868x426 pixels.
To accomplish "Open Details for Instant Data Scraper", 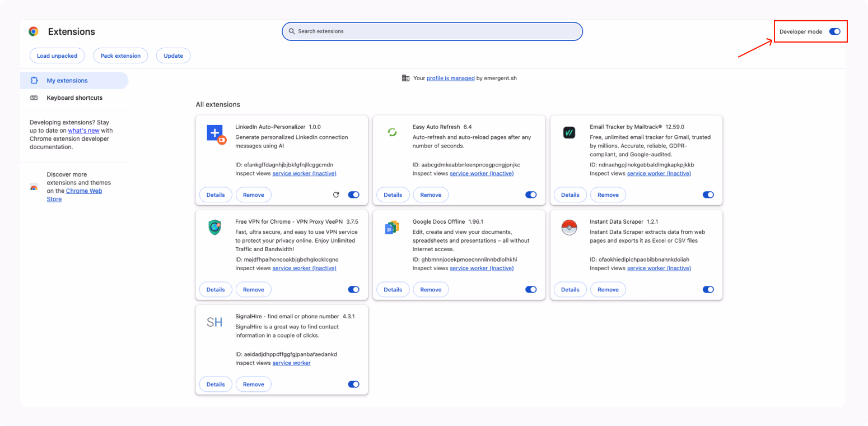I will pos(570,289).
